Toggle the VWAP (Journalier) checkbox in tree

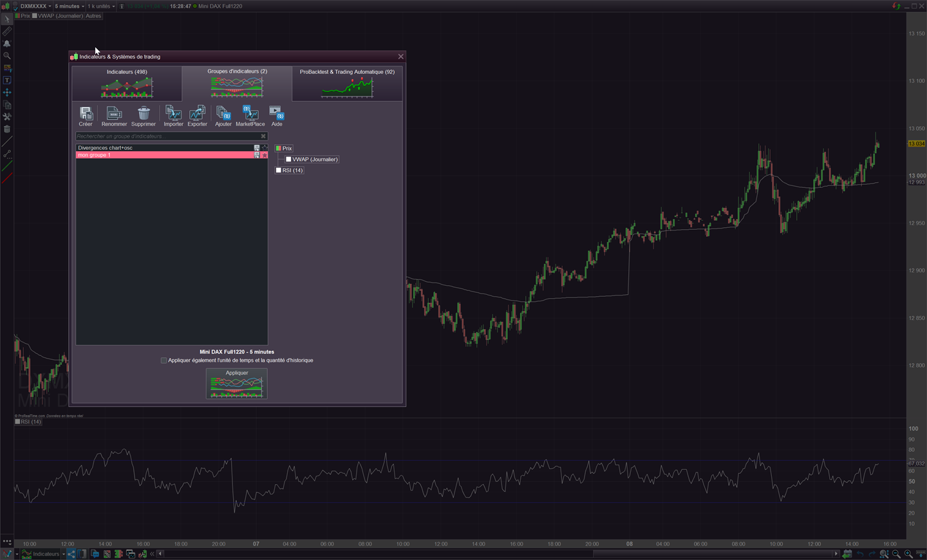point(288,159)
